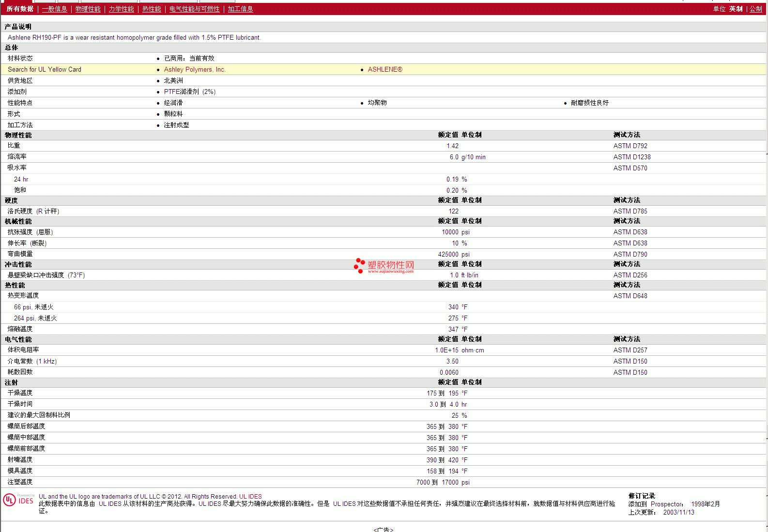Click the ASTM D648 test method

pyautogui.click(x=630, y=296)
